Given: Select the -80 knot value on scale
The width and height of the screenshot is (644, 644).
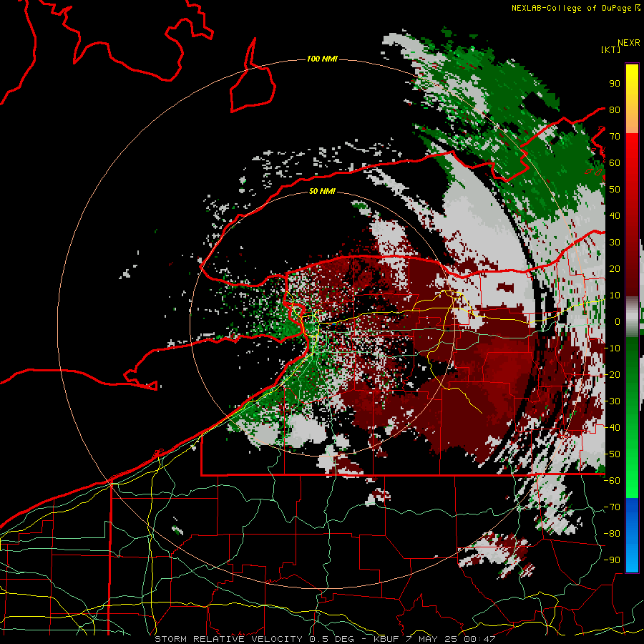Looking at the screenshot, I should click(x=612, y=534).
